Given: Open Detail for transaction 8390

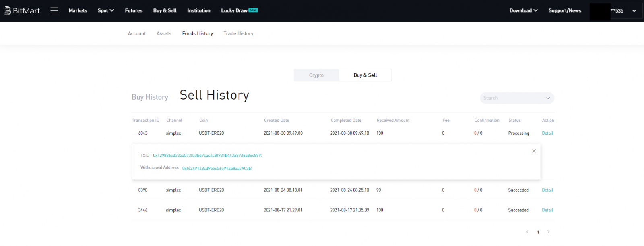Looking at the screenshot, I should [x=547, y=190].
